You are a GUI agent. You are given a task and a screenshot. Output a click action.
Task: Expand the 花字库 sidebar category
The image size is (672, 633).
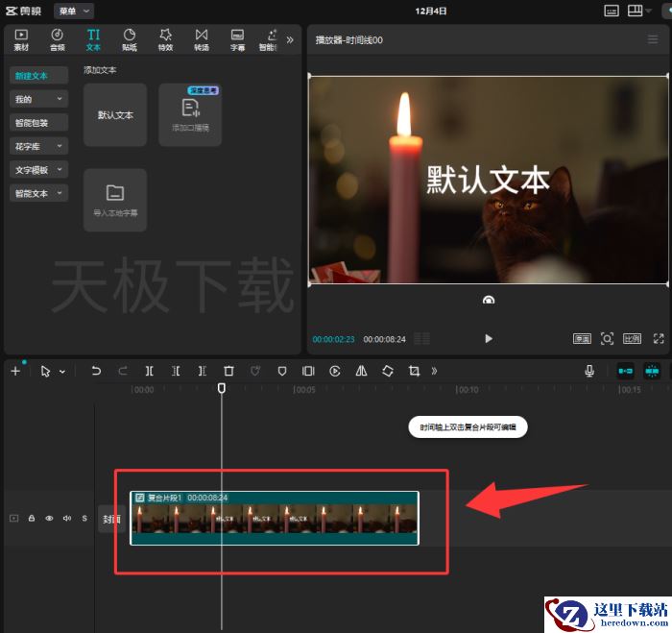pos(38,146)
